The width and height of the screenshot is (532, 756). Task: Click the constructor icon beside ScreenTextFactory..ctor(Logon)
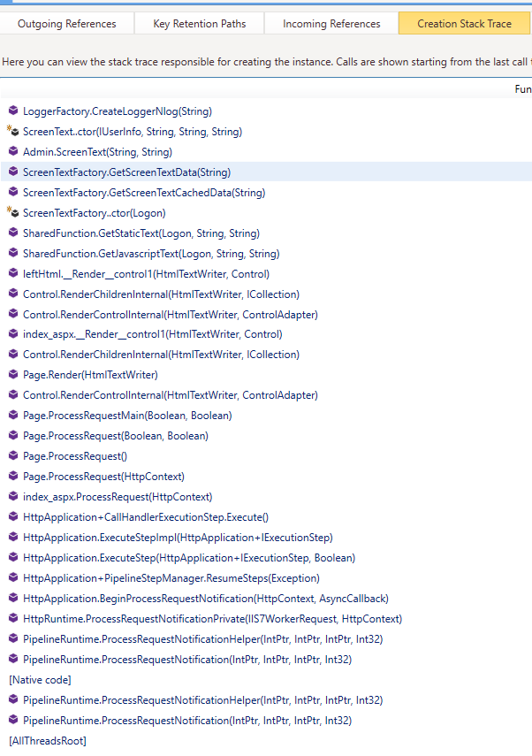pos(13,212)
